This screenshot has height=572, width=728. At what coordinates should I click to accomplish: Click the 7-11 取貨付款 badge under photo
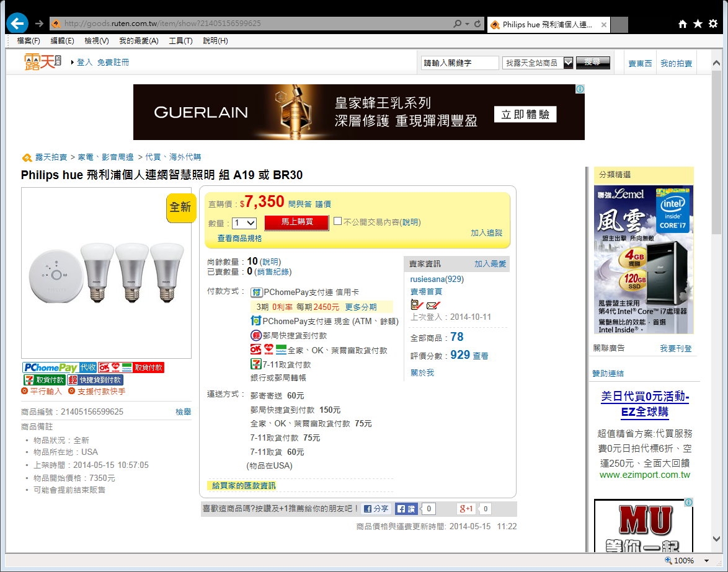(44, 380)
